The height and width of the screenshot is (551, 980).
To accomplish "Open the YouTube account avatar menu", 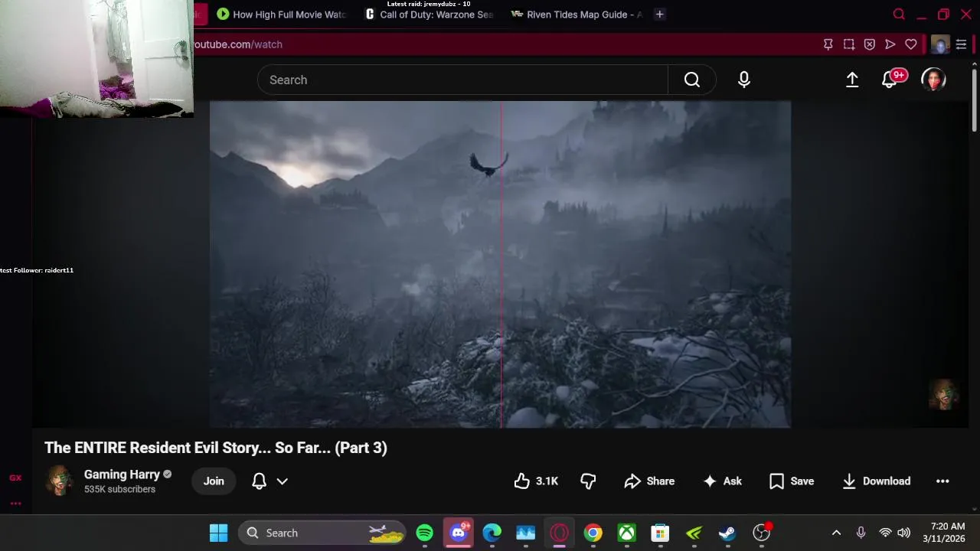I will coord(933,80).
